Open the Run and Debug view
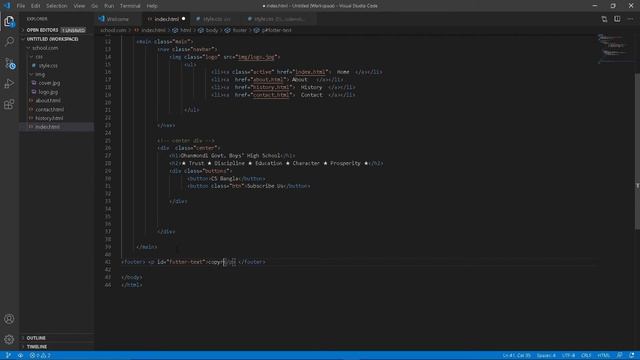The width and height of the screenshot is (640, 360). point(9,84)
